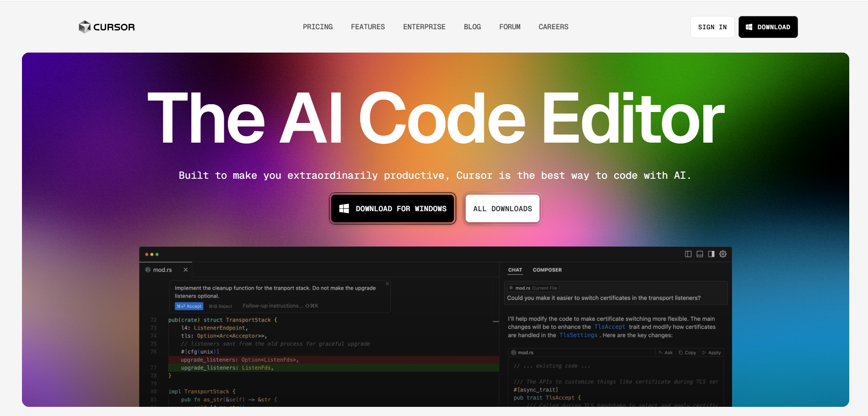Switch to the Chat tab
Viewport: 868px width, 416px height.
(x=515, y=270)
